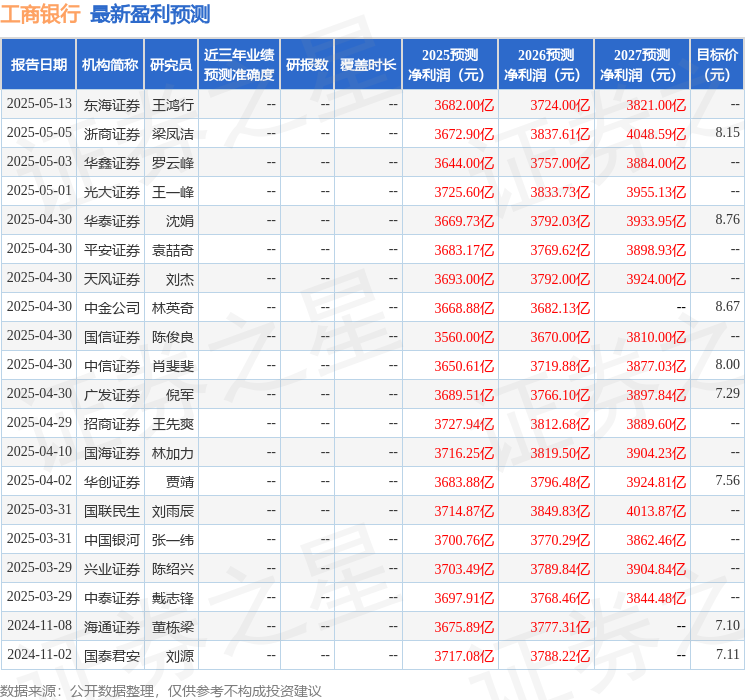Click the 最新盈利预测 heading

click(150, 14)
